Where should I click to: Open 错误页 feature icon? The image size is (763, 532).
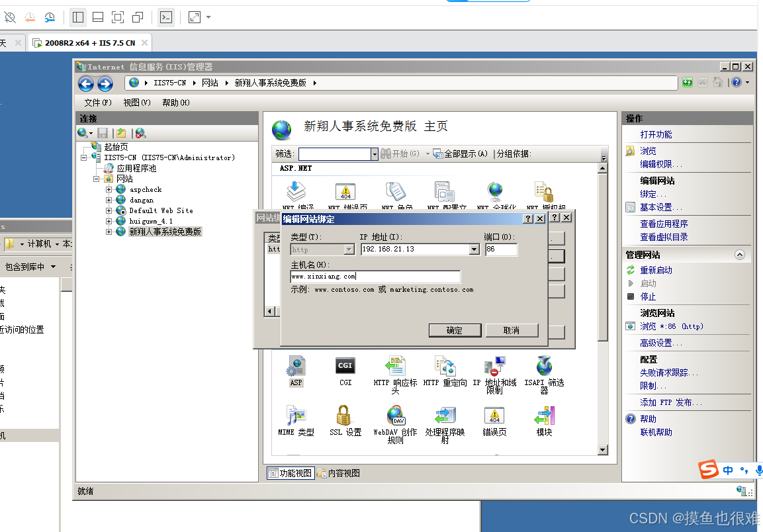494,421
